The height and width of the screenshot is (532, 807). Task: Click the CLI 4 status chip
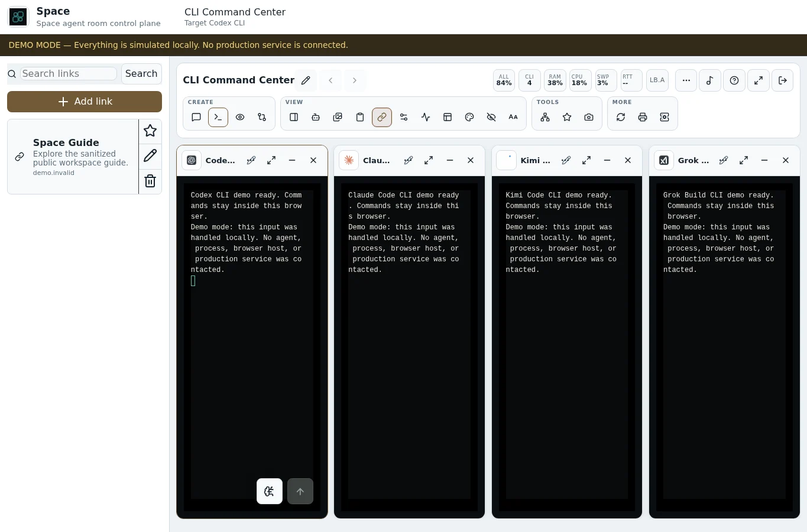[x=530, y=80]
